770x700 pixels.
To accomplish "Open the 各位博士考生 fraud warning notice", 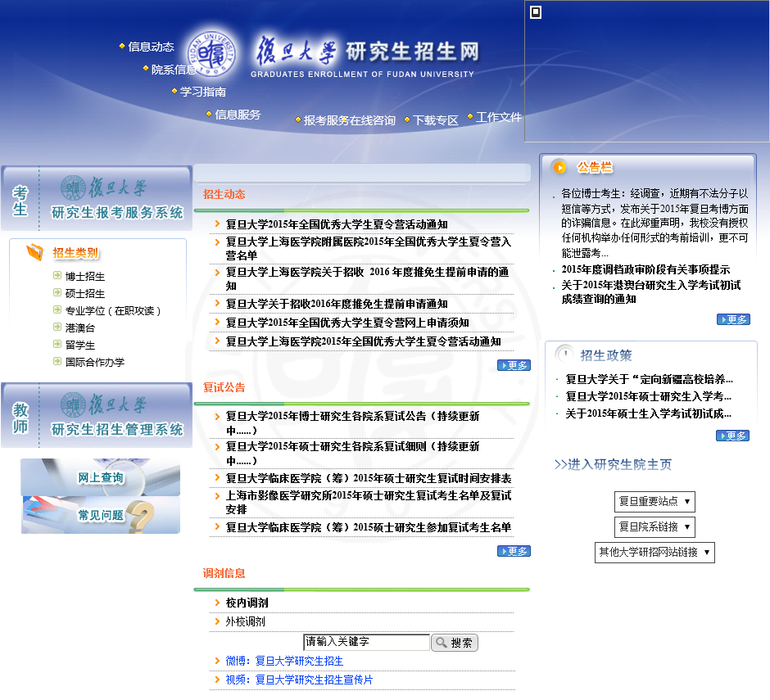I will point(654,223).
